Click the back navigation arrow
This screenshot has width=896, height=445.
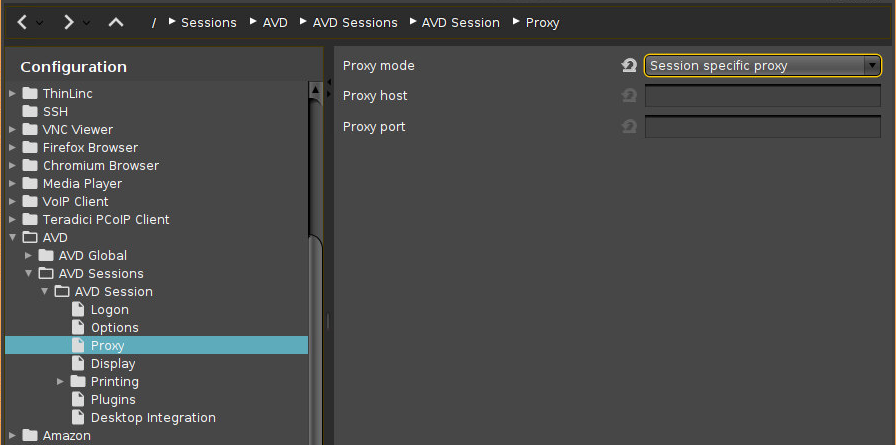[x=23, y=22]
